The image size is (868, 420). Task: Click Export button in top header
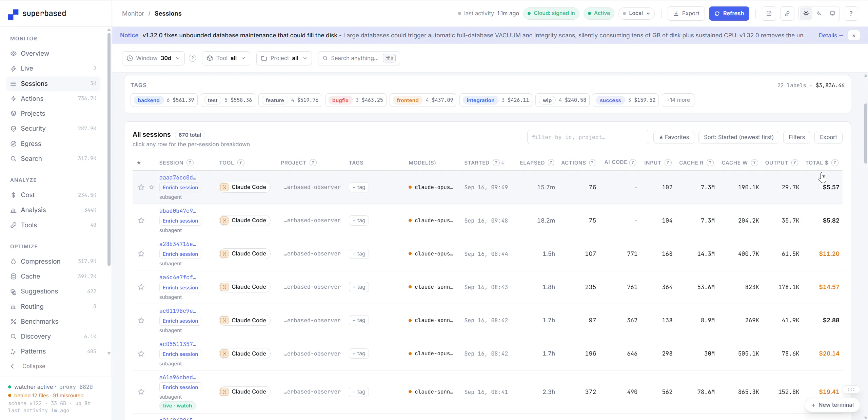[686, 14]
